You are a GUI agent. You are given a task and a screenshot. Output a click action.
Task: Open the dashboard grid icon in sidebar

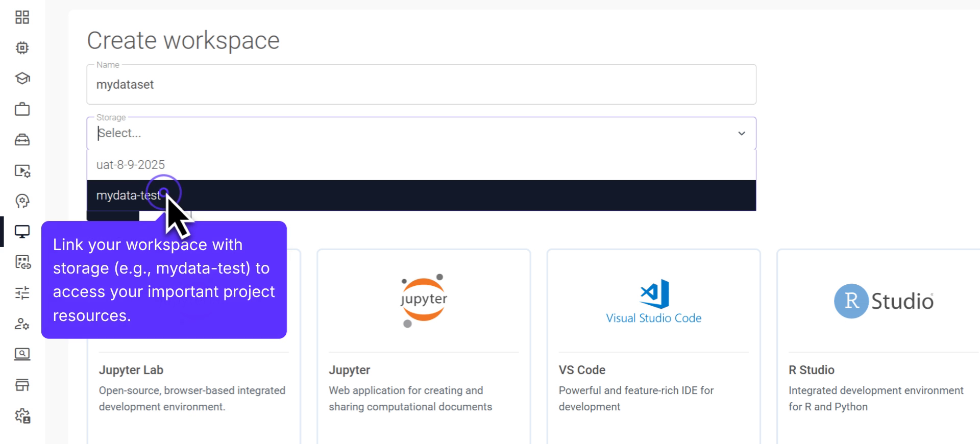tap(22, 17)
